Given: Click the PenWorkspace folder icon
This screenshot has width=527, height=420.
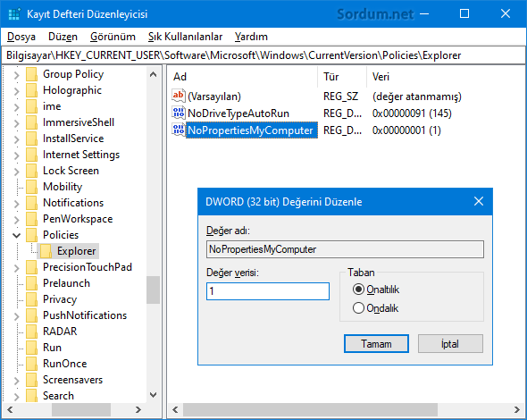Looking at the screenshot, I should [x=31, y=219].
